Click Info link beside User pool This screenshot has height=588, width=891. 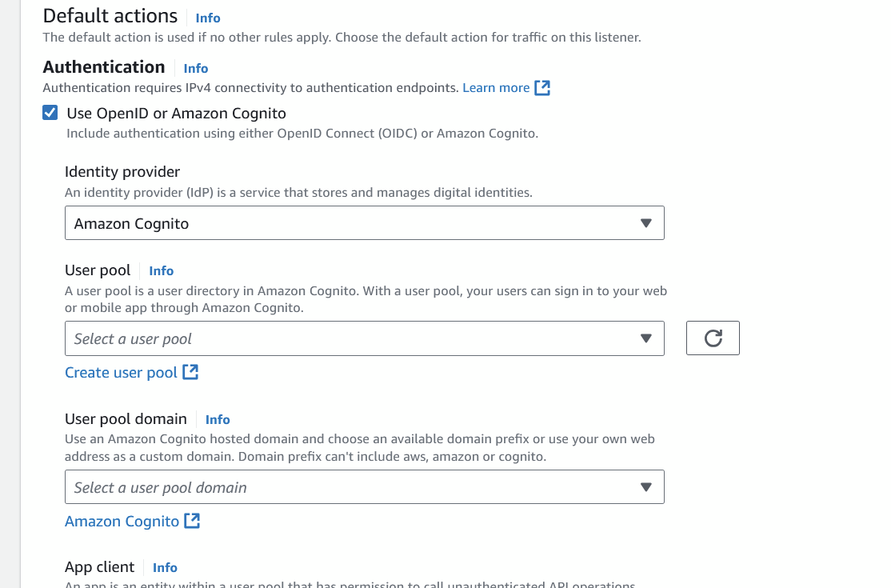point(162,271)
